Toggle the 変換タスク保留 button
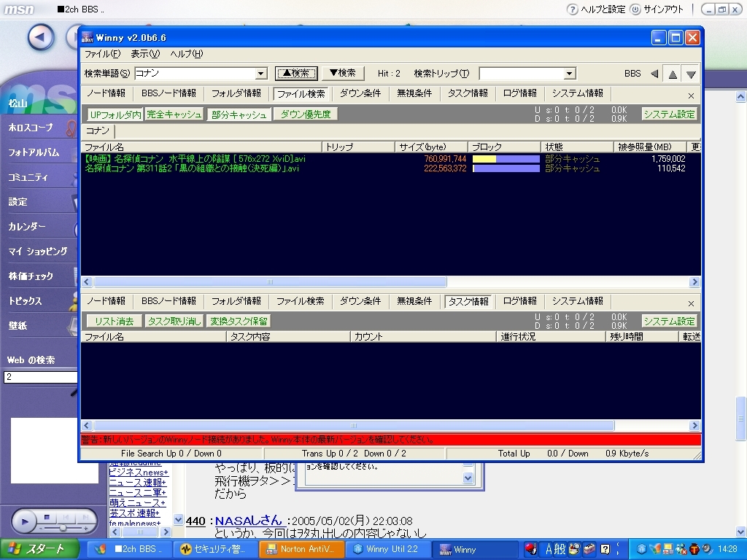Image resolution: width=747 pixels, height=560 pixels. (x=239, y=321)
